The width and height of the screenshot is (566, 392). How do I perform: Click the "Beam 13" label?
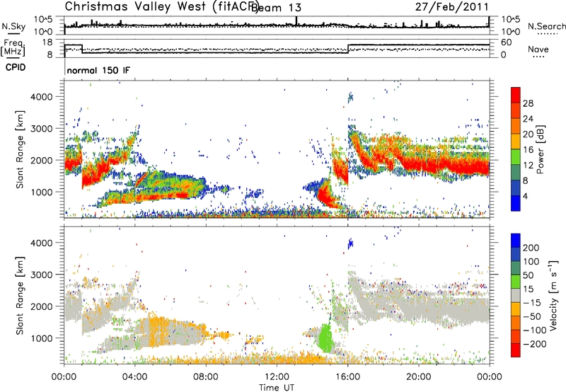click(x=277, y=8)
